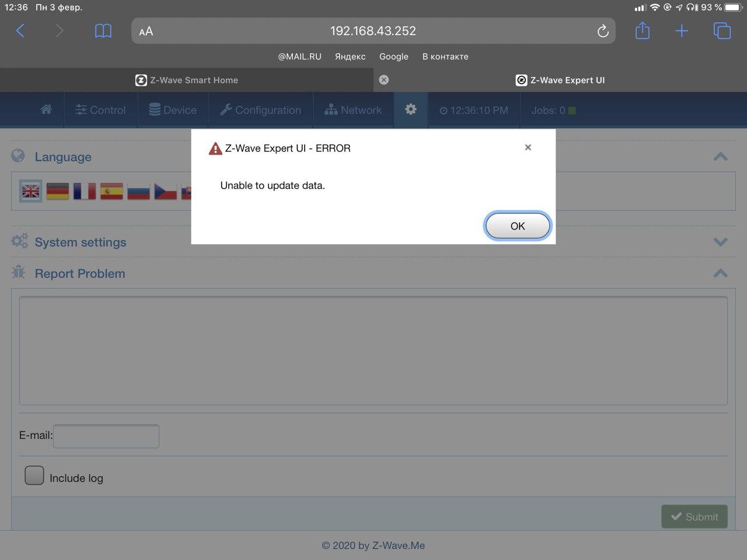747x560 pixels.
Task: Expand the System settings section
Action: [720, 242]
